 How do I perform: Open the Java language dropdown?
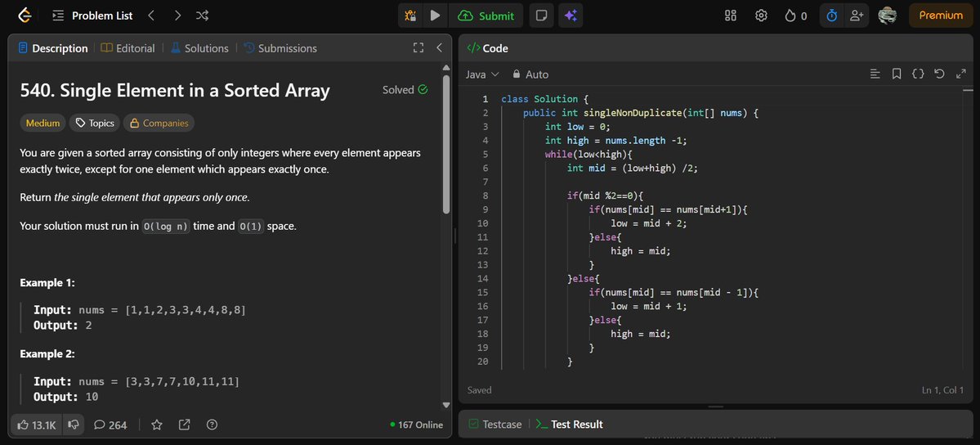coord(482,74)
